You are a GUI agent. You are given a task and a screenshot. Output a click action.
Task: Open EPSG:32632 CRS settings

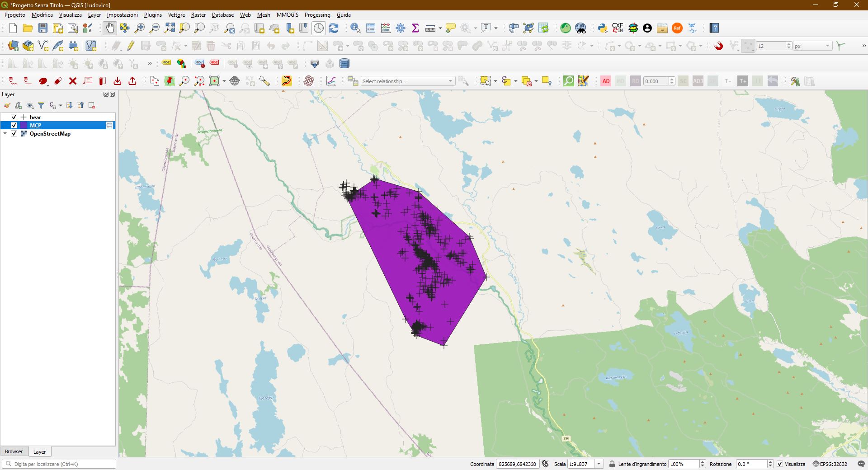(x=830, y=464)
